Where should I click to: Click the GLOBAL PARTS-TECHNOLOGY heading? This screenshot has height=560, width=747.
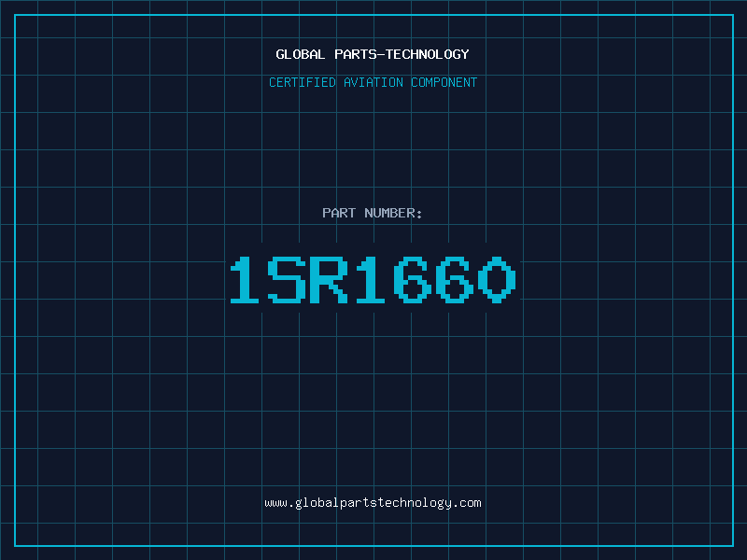tap(373, 54)
